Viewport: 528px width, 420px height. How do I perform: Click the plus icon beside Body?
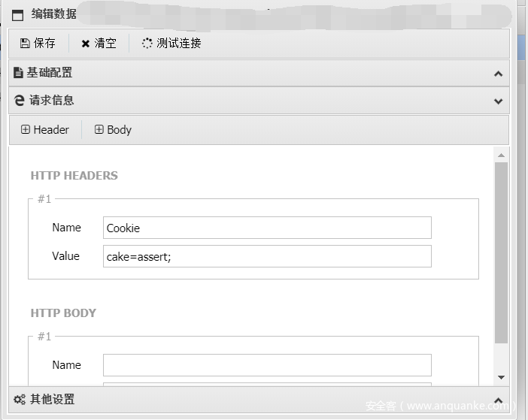pos(99,129)
